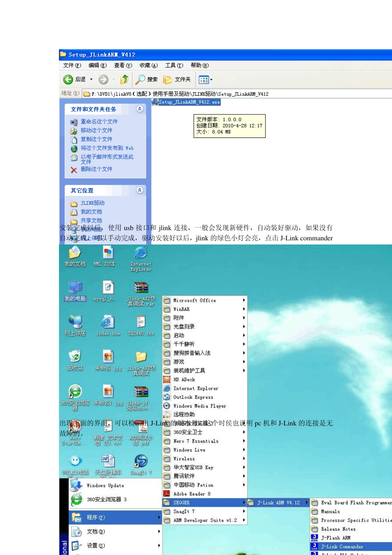Open the 帮助(H) menu
Image resolution: width=392 pixels, height=555 pixels.
pos(200,65)
